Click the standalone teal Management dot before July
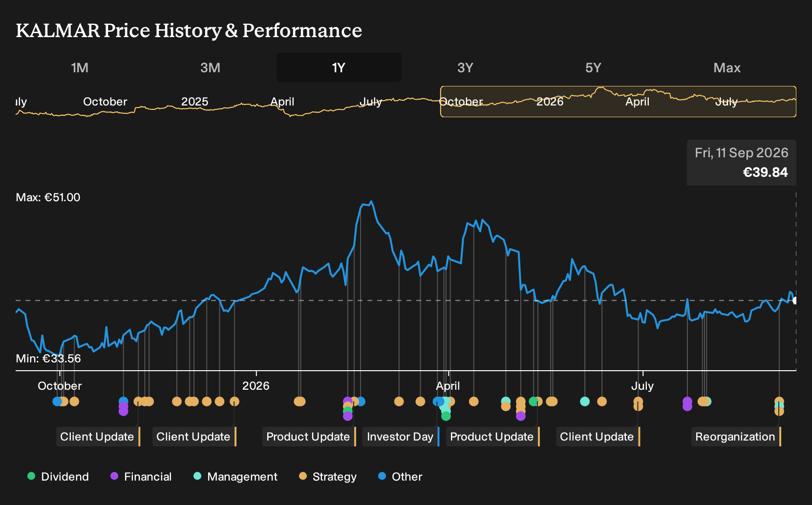 click(x=585, y=401)
